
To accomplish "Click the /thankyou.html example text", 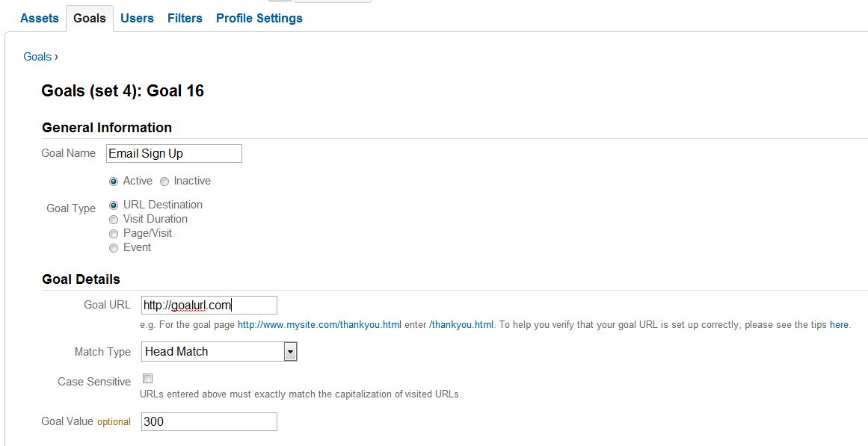I will point(461,325).
